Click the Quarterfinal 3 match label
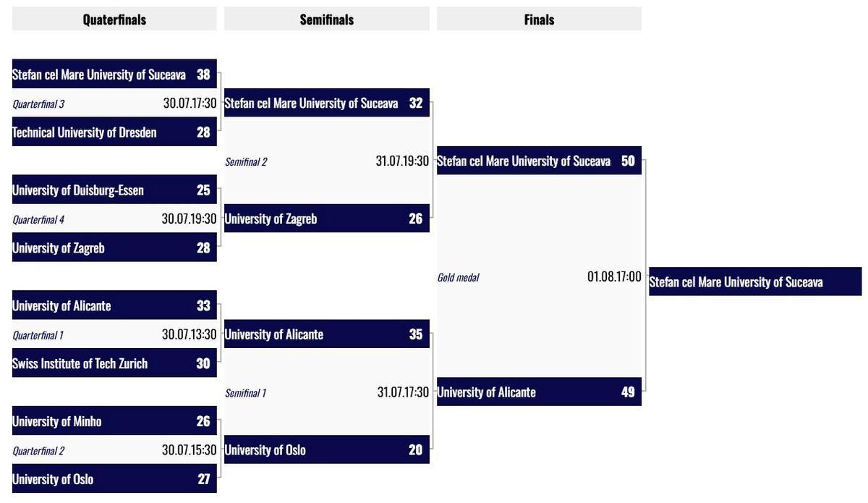 pyautogui.click(x=38, y=104)
